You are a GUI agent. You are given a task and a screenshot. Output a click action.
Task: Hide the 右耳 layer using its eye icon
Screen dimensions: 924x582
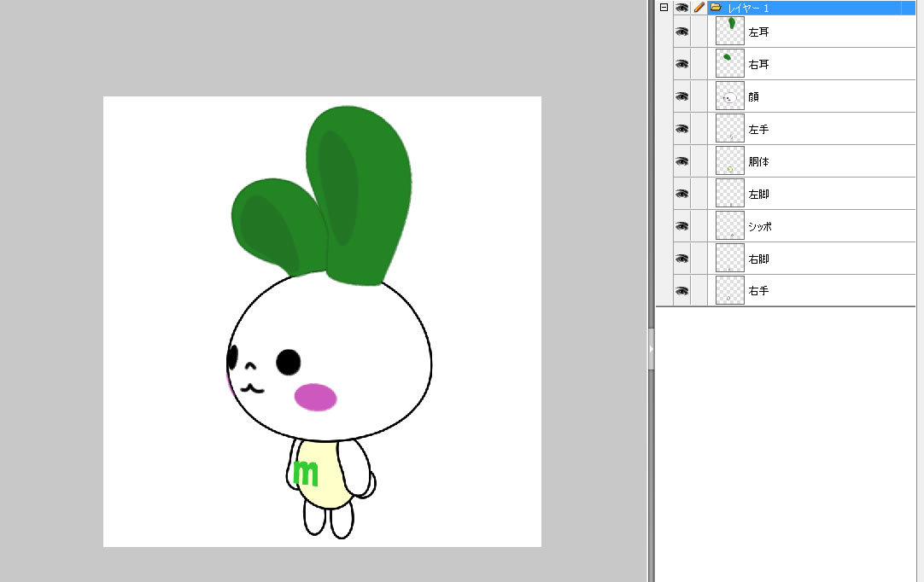pyautogui.click(x=681, y=64)
